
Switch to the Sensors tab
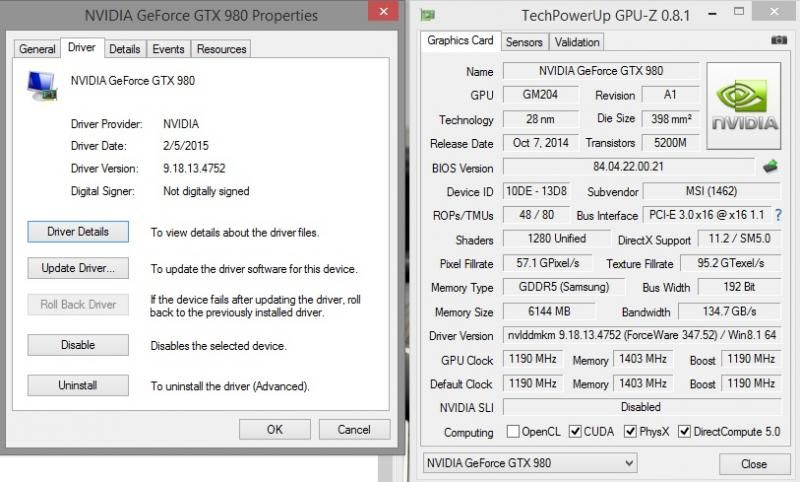(x=524, y=42)
